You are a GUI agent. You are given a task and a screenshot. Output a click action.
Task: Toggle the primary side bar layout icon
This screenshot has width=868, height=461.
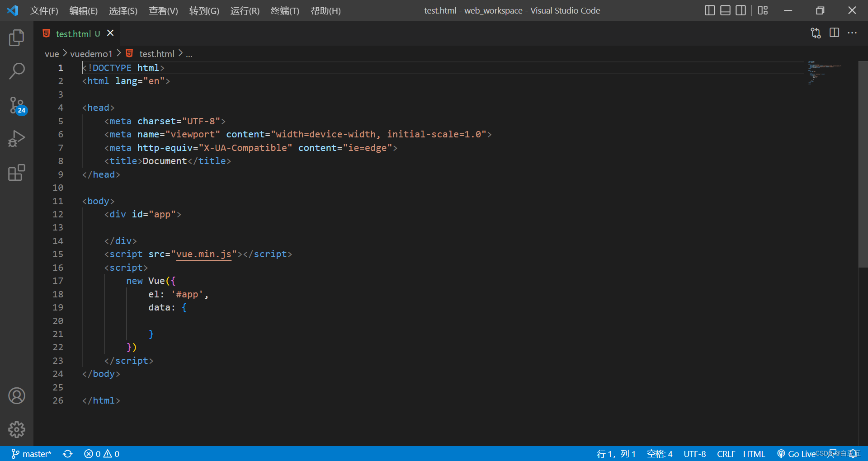pos(710,10)
